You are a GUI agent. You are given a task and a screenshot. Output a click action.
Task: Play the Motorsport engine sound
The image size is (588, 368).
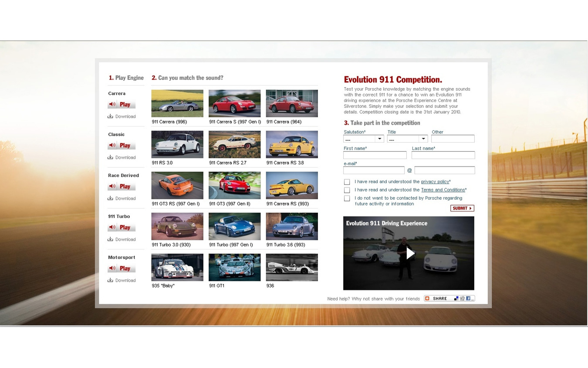pyautogui.click(x=122, y=268)
